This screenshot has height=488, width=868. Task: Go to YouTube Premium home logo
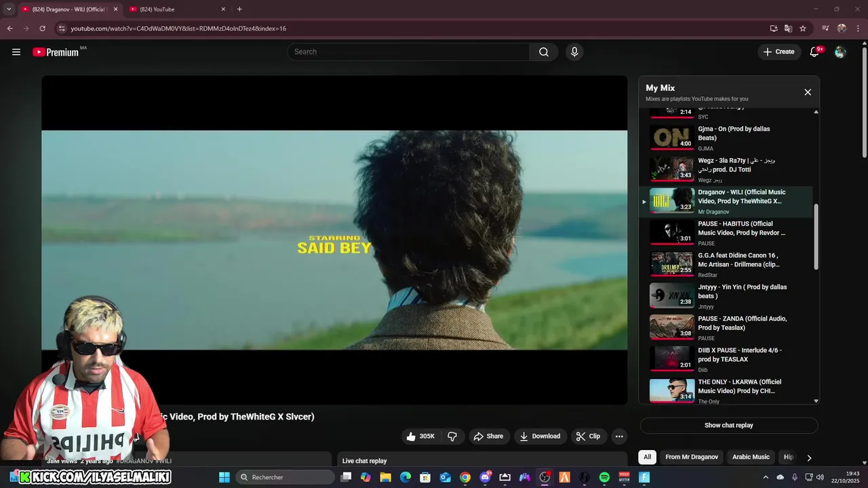pos(56,52)
